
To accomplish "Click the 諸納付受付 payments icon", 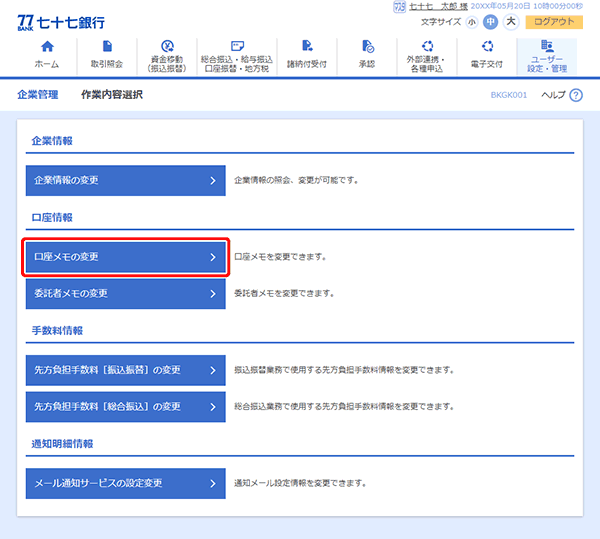I will pyautogui.click(x=306, y=47).
